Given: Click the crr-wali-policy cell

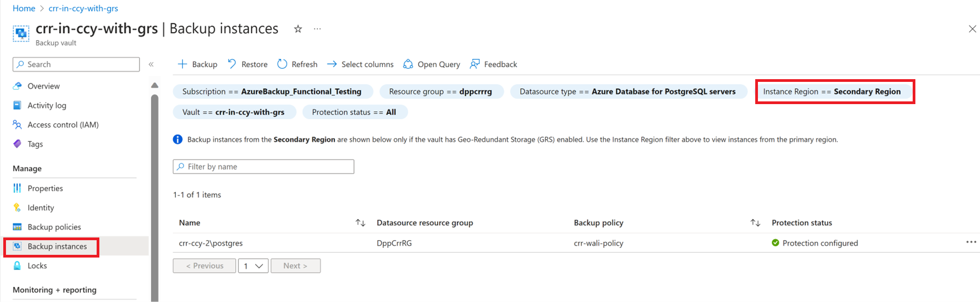Looking at the screenshot, I should pyautogui.click(x=598, y=243).
